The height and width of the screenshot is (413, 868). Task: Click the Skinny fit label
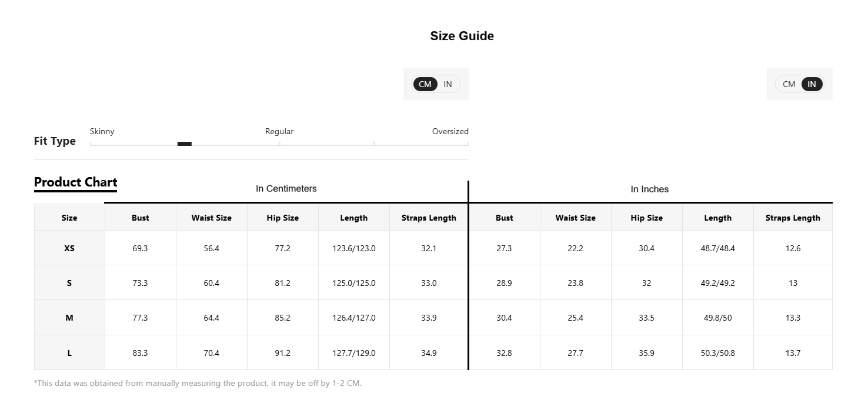[102, 131]
